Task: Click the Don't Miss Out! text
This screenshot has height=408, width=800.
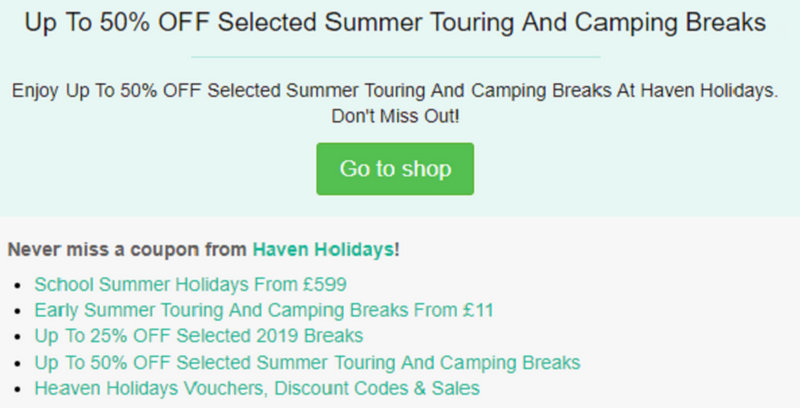Action: point(395,116)
